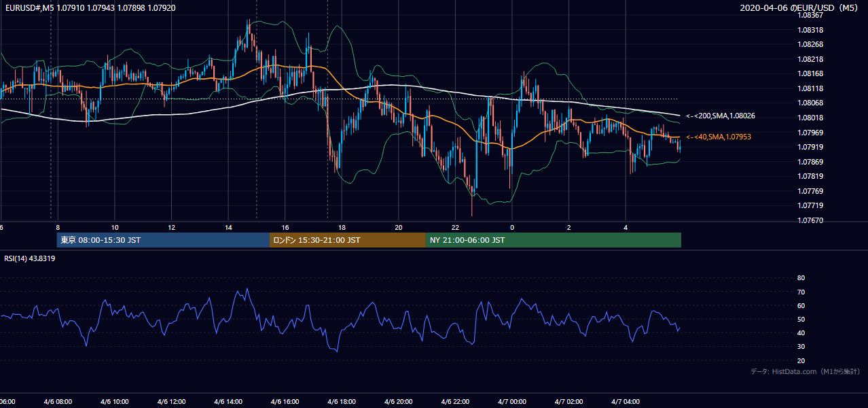Click hour label 22 under the price chart
This screenshot has height=408, width=868.
[x=455, y=227]
